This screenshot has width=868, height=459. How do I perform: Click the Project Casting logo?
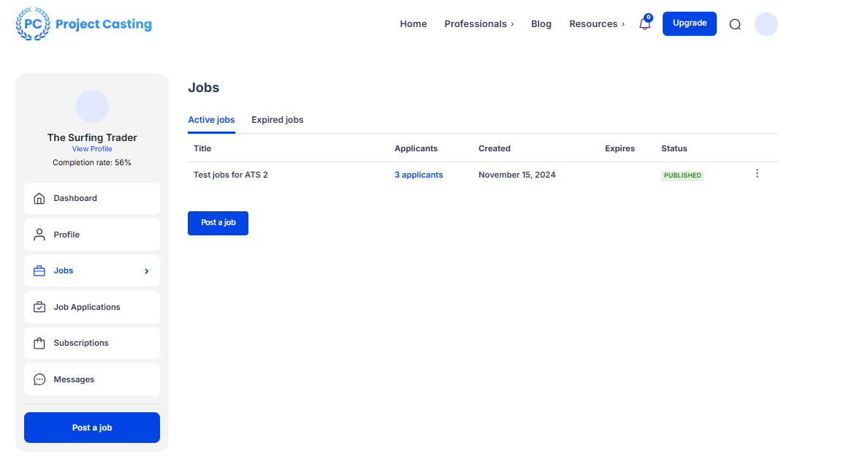coord(84,24)
